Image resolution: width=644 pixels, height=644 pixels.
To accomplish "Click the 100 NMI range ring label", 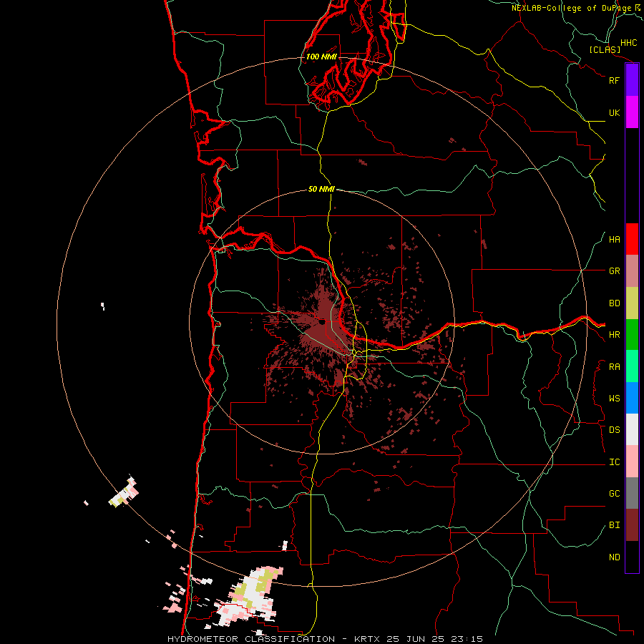I will click(321, 57).
